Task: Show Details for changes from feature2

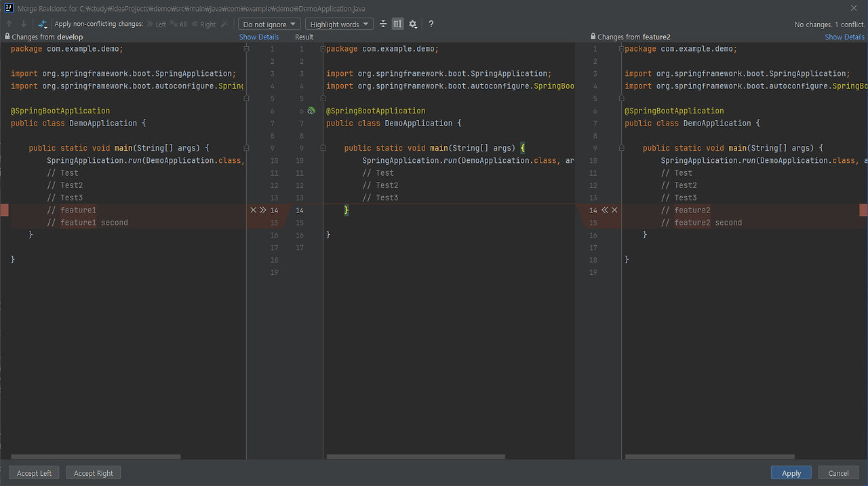Action: (x=844, y=37)
